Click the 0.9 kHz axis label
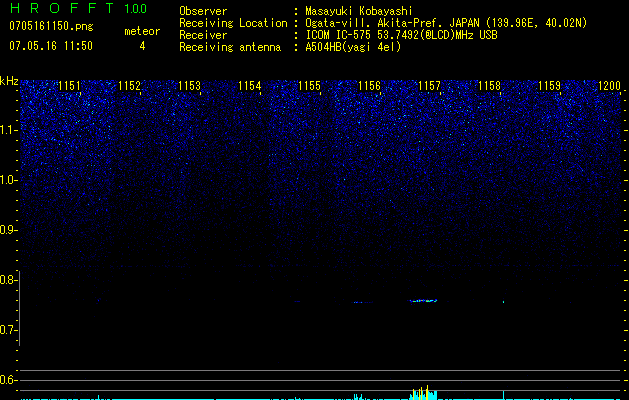Viewport: 629px width, 400px height. (7, 230)
